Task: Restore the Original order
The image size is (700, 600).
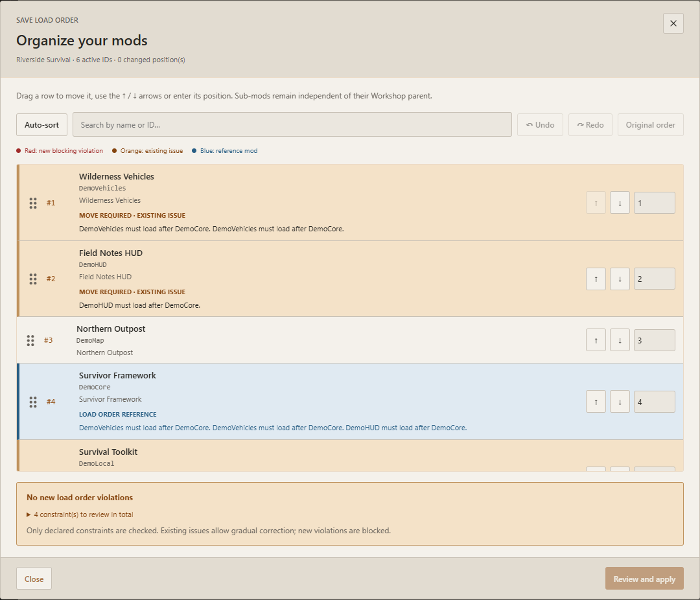Action: pyautogui.click(x=650, y=125)
